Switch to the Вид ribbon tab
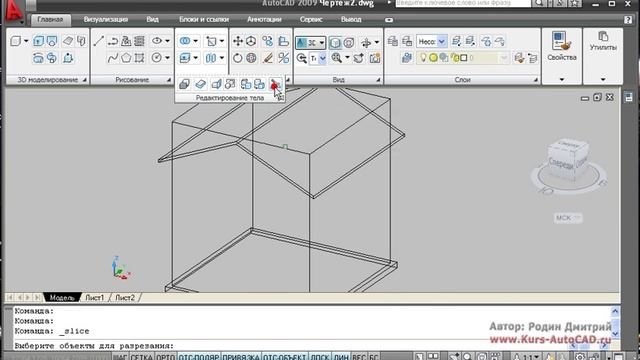 152,19
